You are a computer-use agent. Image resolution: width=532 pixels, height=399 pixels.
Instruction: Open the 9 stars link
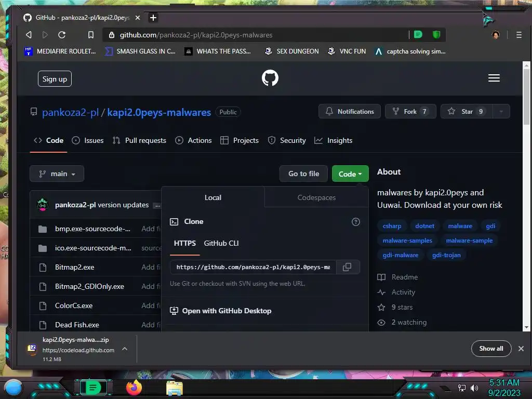point(395,308)
